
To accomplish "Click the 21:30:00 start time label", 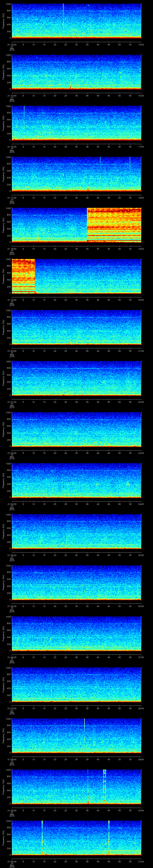I will [12, 861].
